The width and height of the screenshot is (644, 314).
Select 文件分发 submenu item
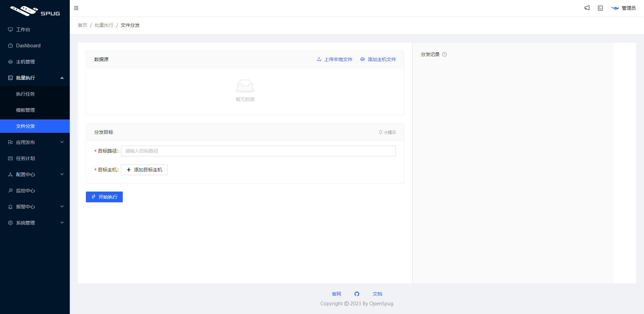35,126
